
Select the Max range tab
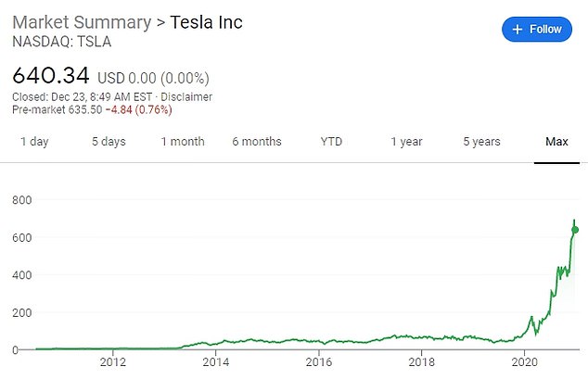(x=556, y=142)
